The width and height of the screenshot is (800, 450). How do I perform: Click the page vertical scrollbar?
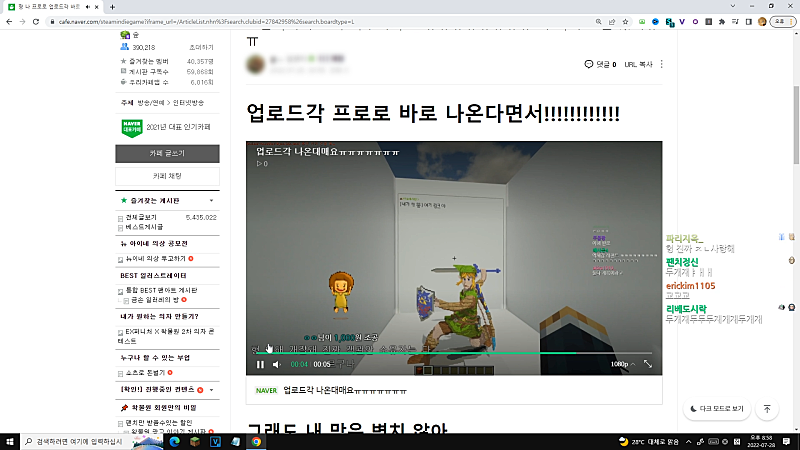(x=796, y=124)
